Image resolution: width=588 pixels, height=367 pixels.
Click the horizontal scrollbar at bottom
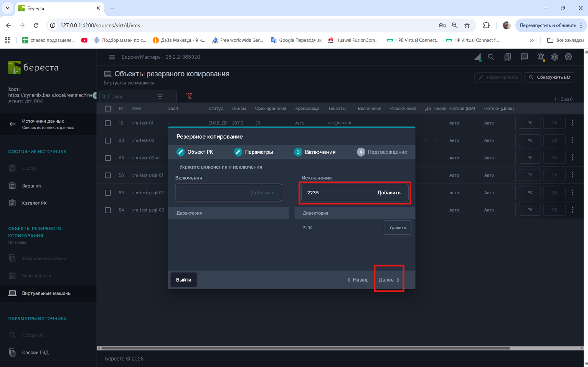305,348
